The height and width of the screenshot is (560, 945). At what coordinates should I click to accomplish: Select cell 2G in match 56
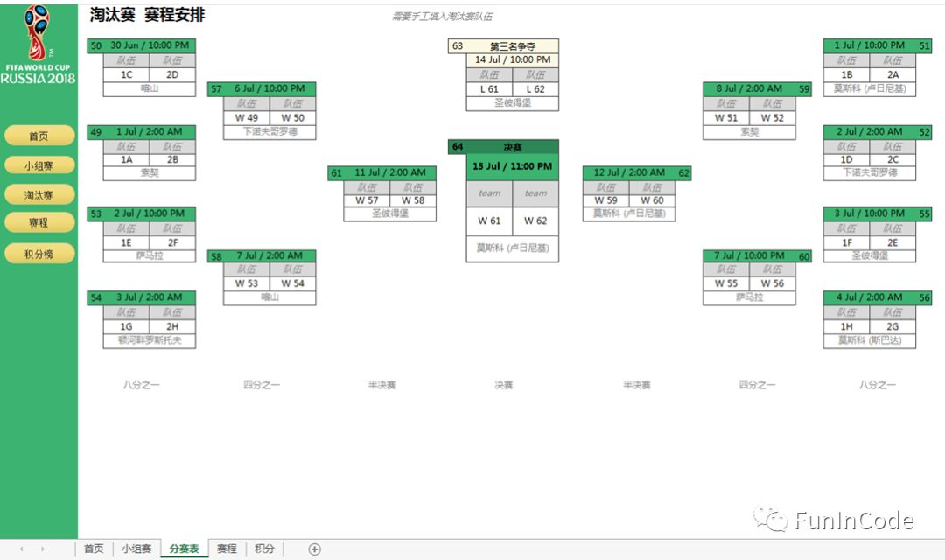pos(892,326)
